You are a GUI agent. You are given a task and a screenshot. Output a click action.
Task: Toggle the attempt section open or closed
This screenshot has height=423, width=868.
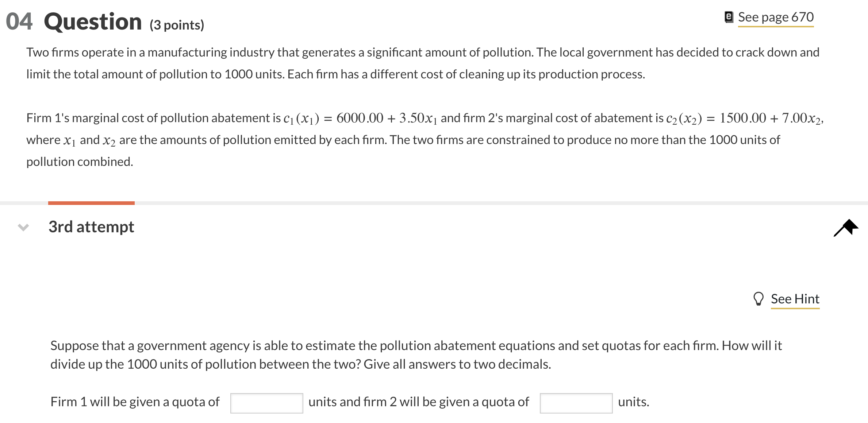click(23, 227)
